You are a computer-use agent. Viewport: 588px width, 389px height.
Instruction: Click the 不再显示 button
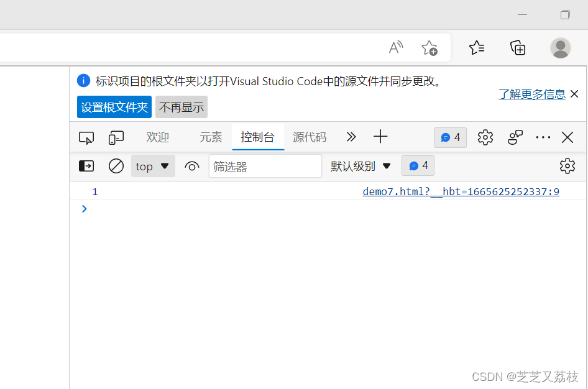click(181, 107)
